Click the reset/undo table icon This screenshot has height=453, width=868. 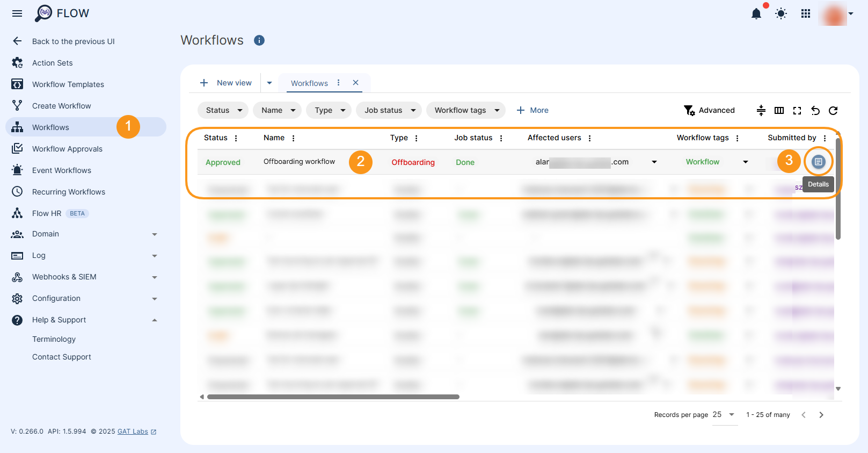click(x=815, y=110)
